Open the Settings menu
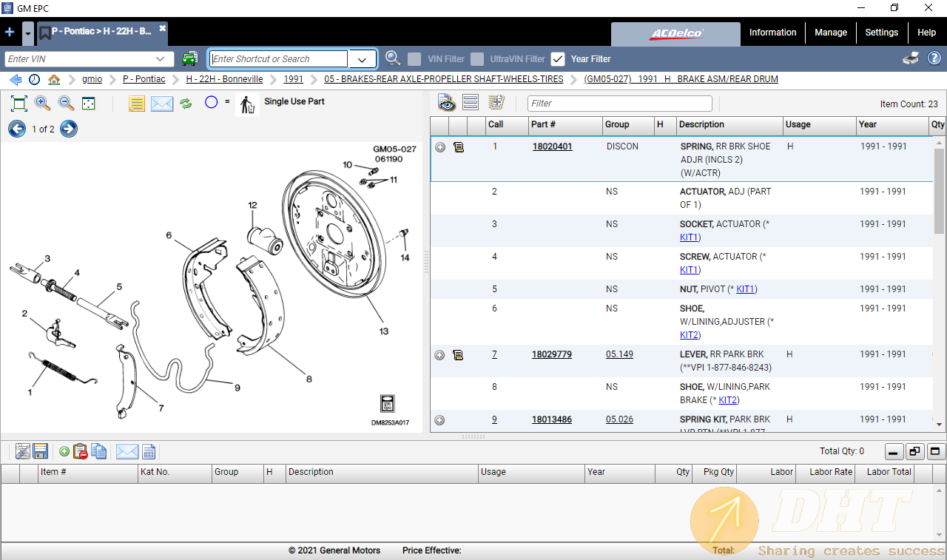The image size is (947, 560). point(881,33)
